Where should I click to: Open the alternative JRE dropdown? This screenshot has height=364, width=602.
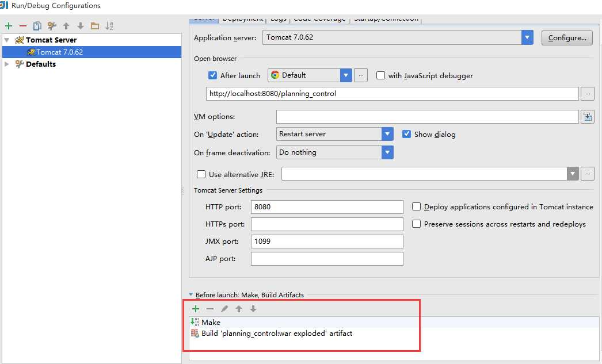[x=573, y=174]
